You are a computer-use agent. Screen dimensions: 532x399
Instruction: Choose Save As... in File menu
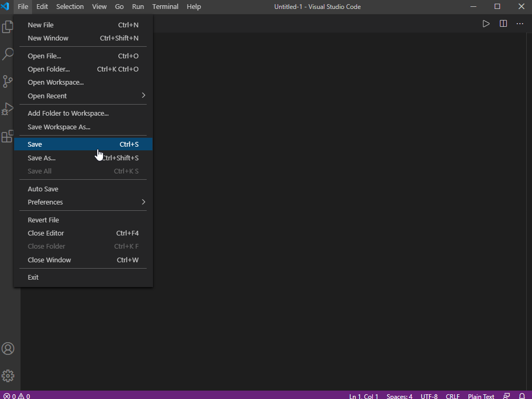click(x=42, y=158)
